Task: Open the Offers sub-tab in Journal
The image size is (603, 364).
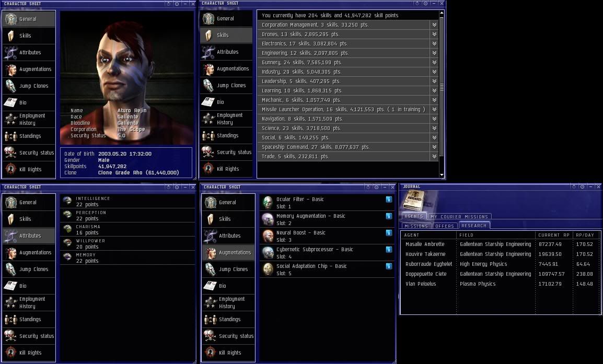Action: (x=445, y=226)
